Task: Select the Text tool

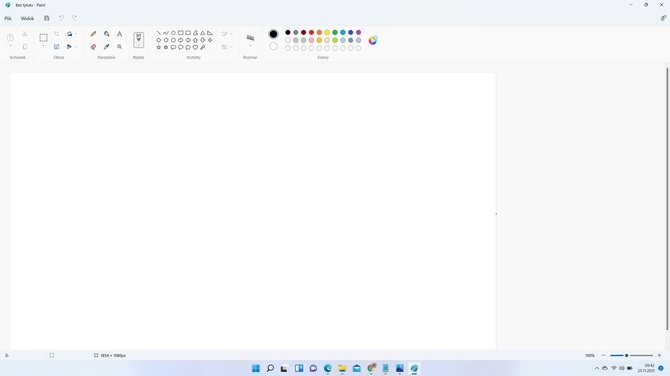Action: click(120, 34)
